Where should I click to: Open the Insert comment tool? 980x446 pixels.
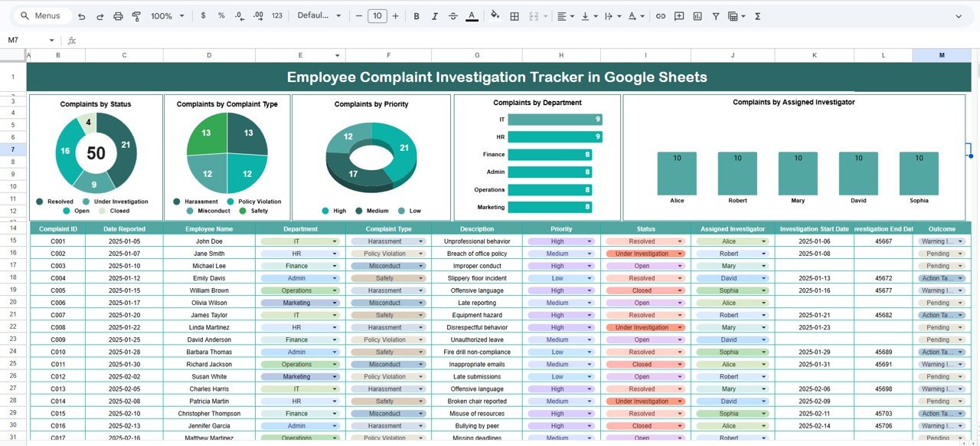(x=678, y=15)
